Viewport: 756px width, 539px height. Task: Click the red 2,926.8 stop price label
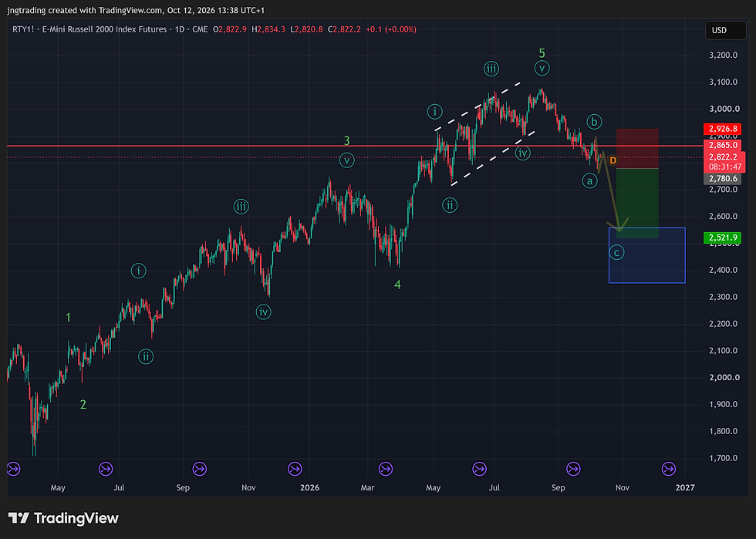click(x=722, y=129)
